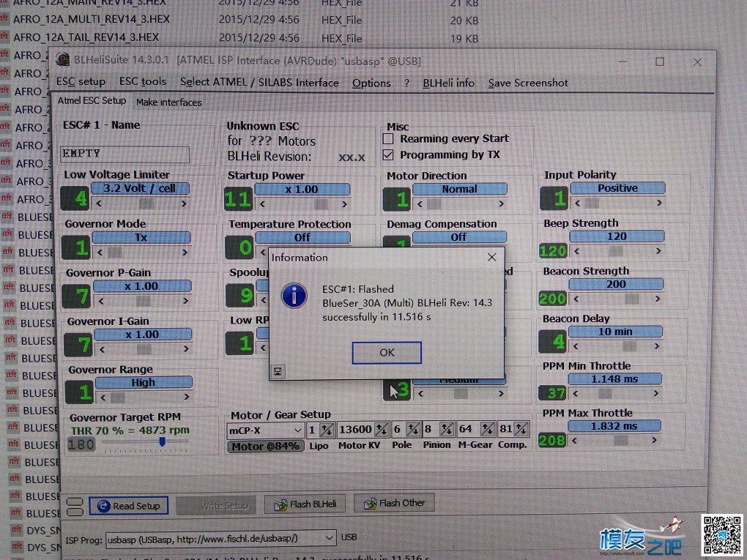Click the Low Voltage Limiter value 4 box
This screenshot has width=747, height=560.
click(75, 198)
